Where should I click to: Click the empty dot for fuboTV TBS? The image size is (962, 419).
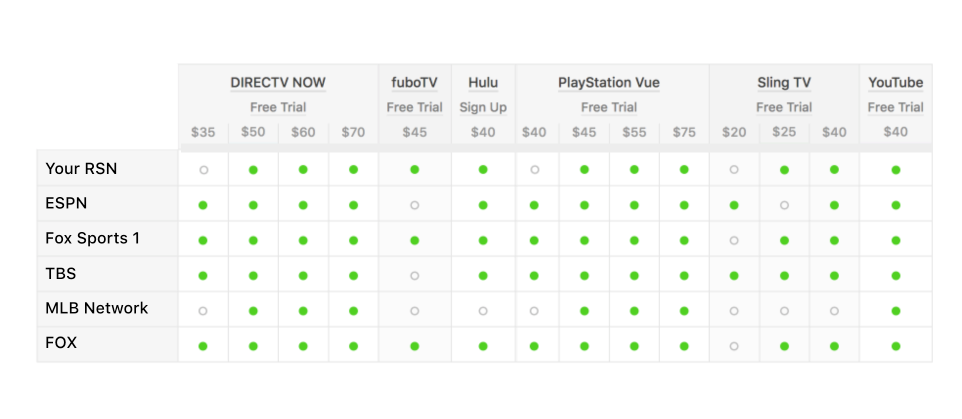pos(415,275)
